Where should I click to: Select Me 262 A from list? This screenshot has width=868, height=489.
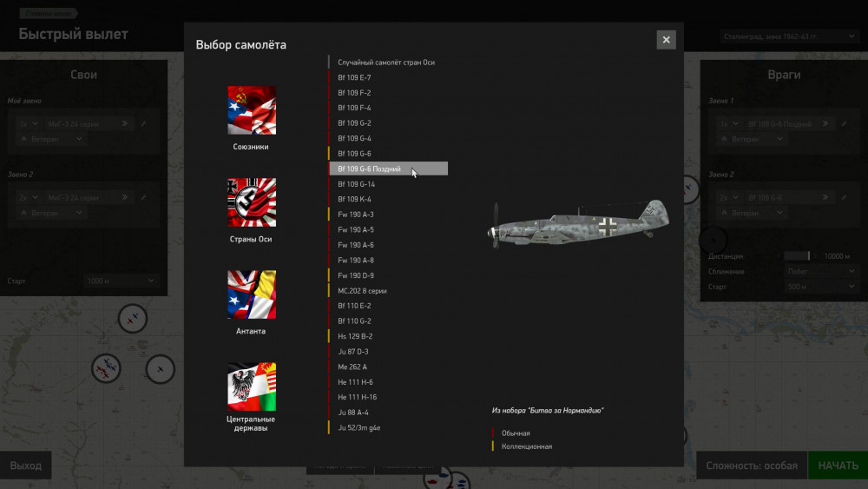(x=388, y=367)
